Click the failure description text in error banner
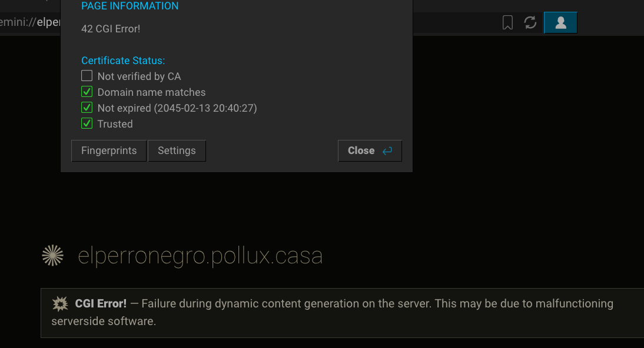The image size is (644, 348). (x=332, y=312)
